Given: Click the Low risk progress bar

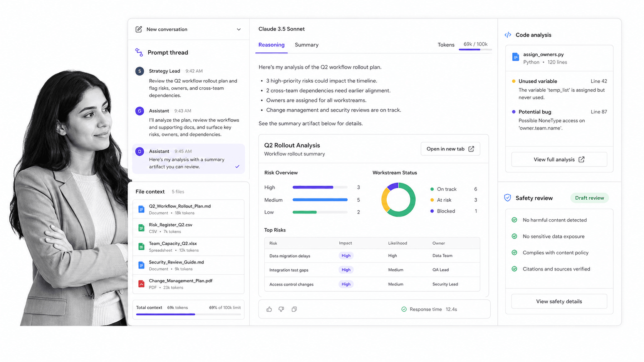Looking at the screenshot, I should pyautogui.click(x=320, y=212).
